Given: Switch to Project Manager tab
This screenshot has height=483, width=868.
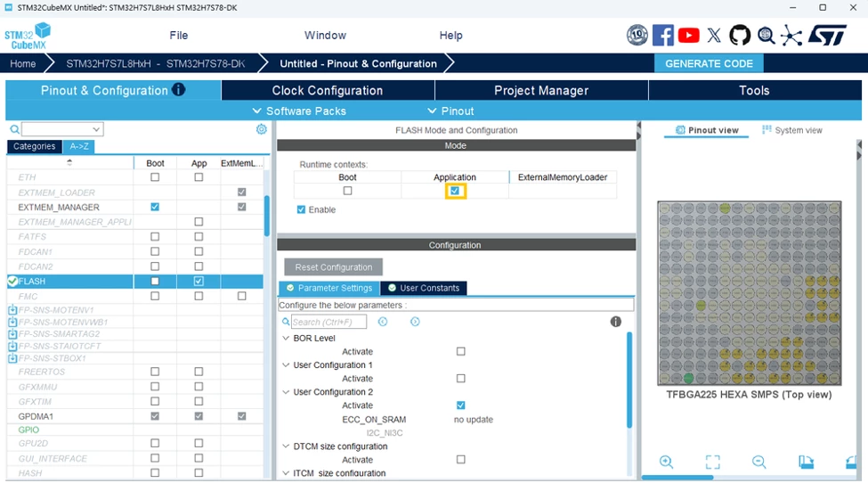Looking at the screenshot, I should point(541,90).
